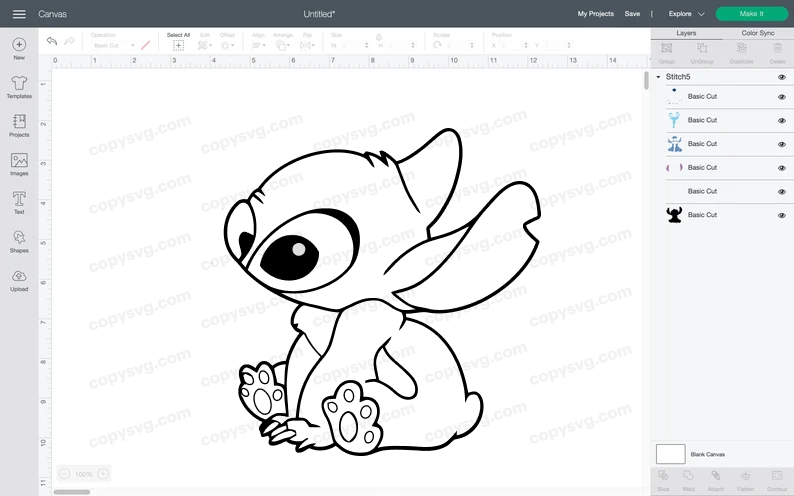Click the Attach tool
The height and width of the screenshot is (496, 794).
point(716,476)
